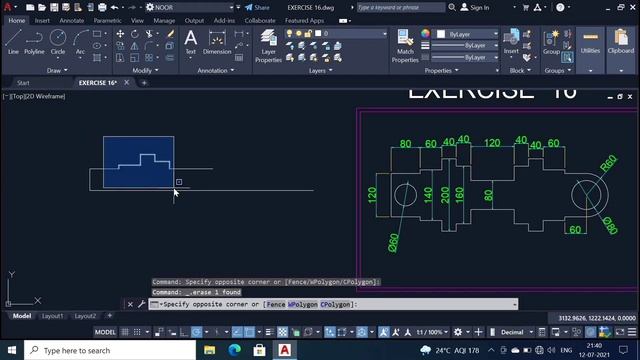640x360 pixels.
Task: Click the Share button
Action: (257, 7)
